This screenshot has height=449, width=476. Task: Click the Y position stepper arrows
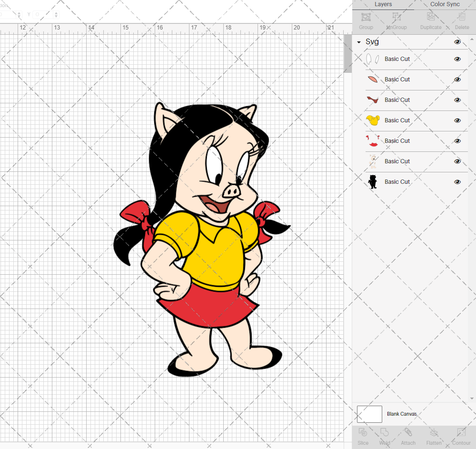[56, 14]
